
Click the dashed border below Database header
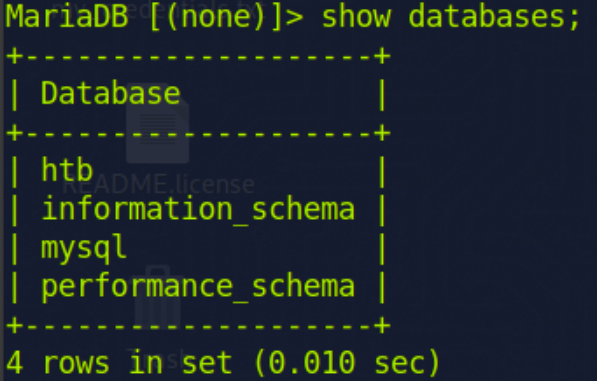click(x=198, y=134)
